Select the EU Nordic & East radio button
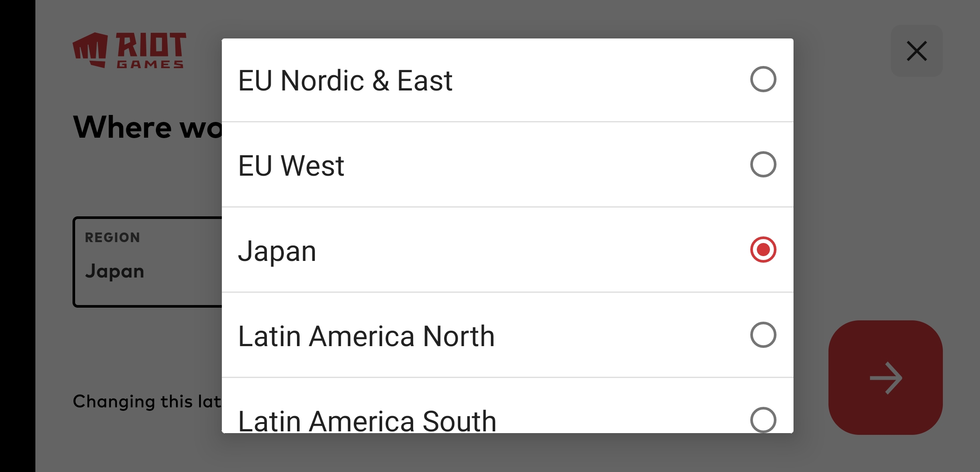The width and height of the screenshot is (980, 472). pos(763,80)
